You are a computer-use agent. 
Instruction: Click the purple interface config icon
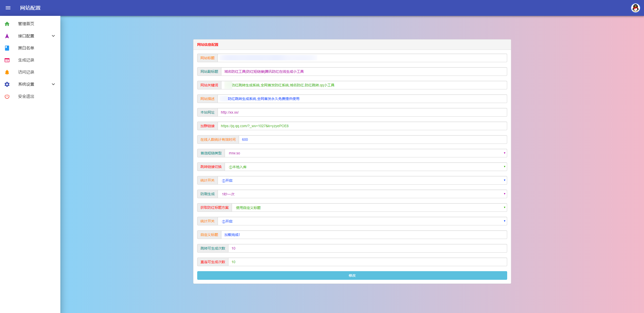click(x=7, y=36)
